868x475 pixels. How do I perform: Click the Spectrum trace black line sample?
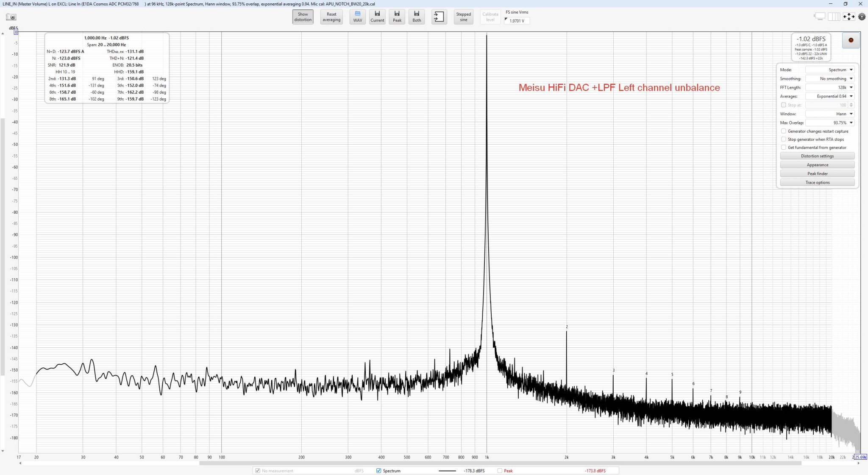tap(447, 471)
